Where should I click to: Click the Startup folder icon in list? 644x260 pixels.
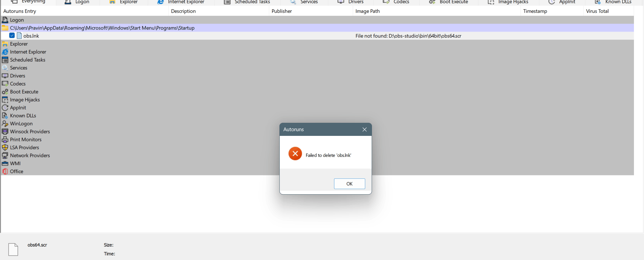[5, 28]
